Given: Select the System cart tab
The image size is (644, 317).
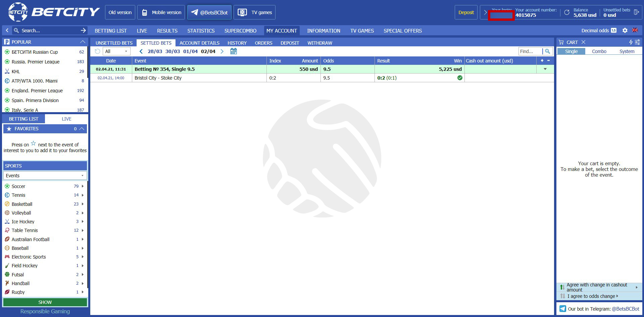Looking at the screenshot, I should pos(627,51).
